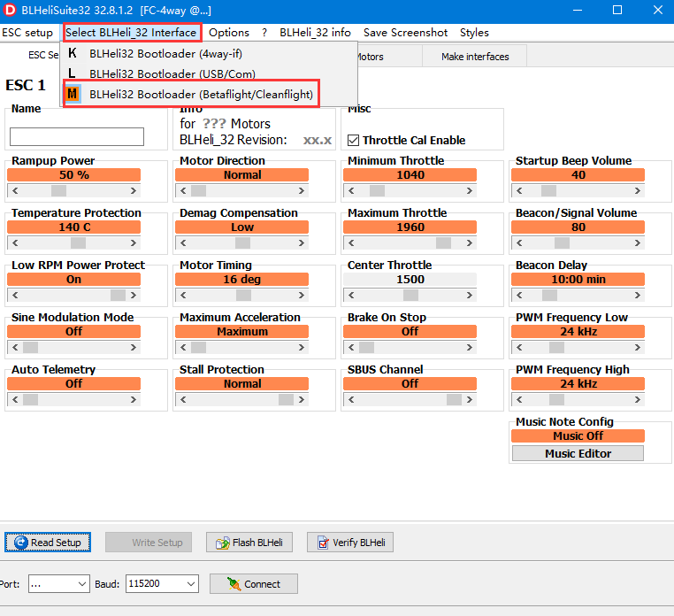Increase Startup Beep Volume with right arrow
The height and width of the screenshot is (616, 674).
(638, 190)
